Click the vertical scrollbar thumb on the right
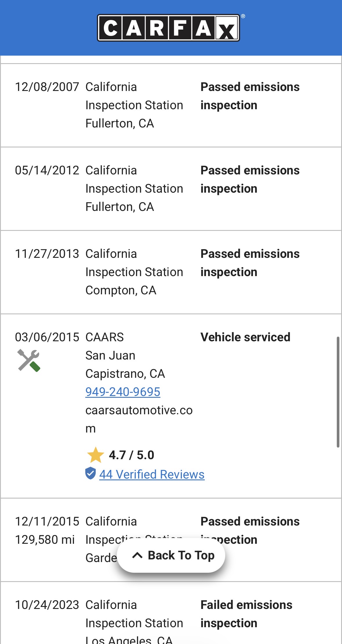342x644 pixels. click(338, 392)
